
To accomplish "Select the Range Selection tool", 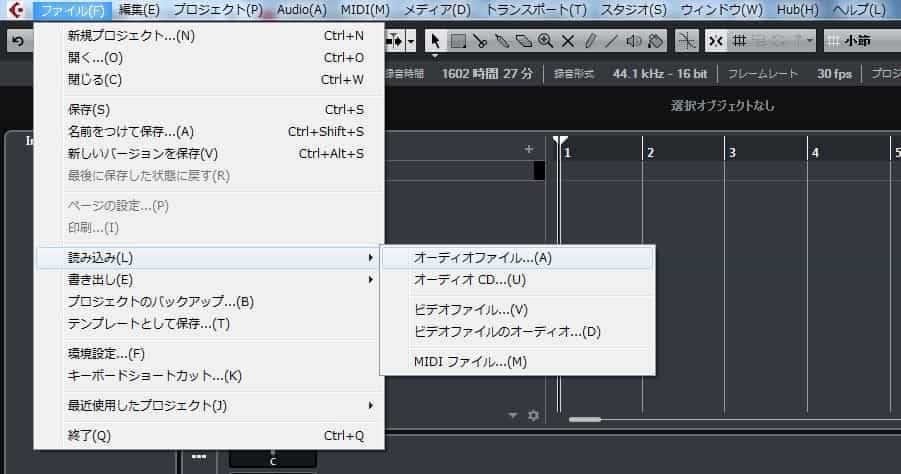I will pos(458,41).
